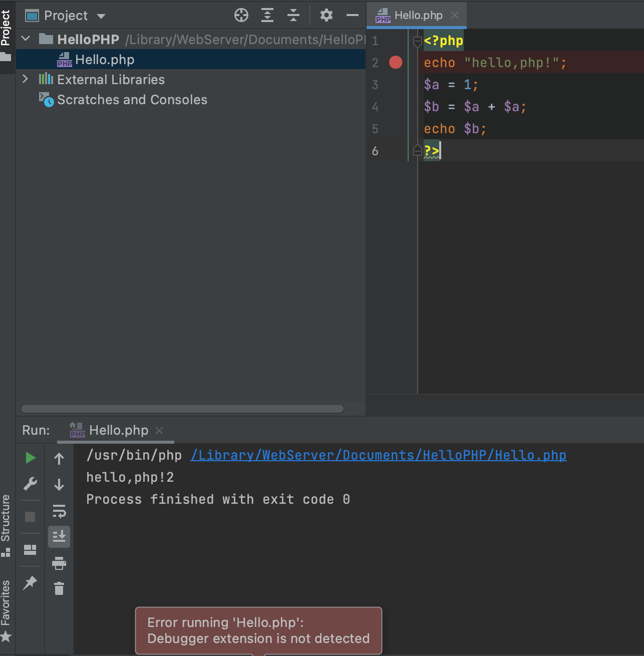Screen dimensions: 644x656
Task: Click the Stop process button
Action: pos(30,516)
